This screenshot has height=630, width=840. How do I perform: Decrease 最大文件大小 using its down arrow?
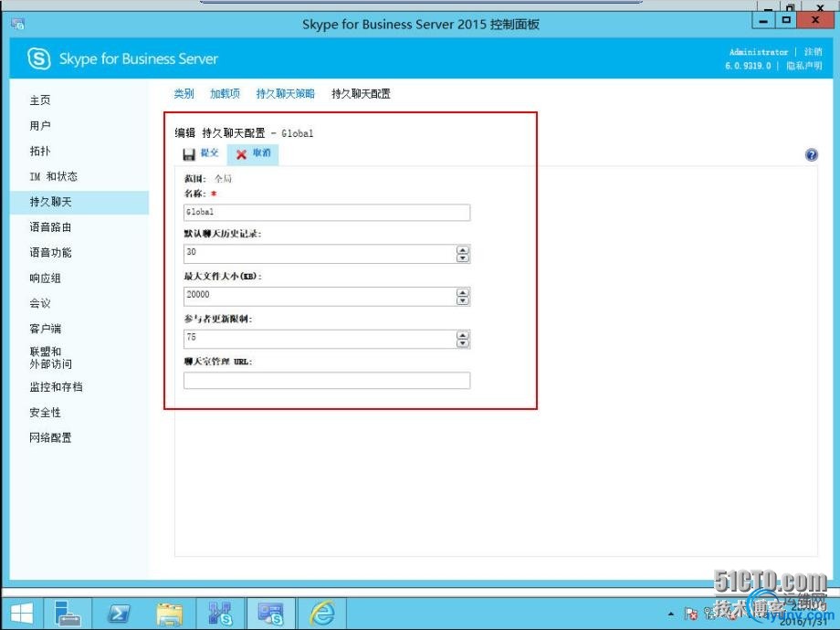coord(463,300)
